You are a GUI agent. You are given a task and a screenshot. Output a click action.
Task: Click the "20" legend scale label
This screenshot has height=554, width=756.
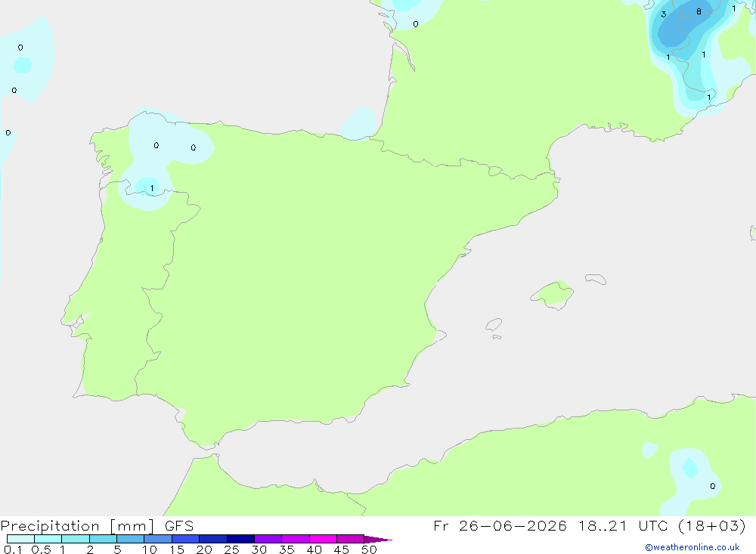click(204, 549)
